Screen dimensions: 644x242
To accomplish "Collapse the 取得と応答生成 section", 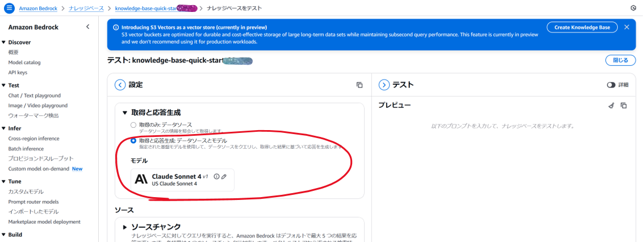I will (125, 112).
